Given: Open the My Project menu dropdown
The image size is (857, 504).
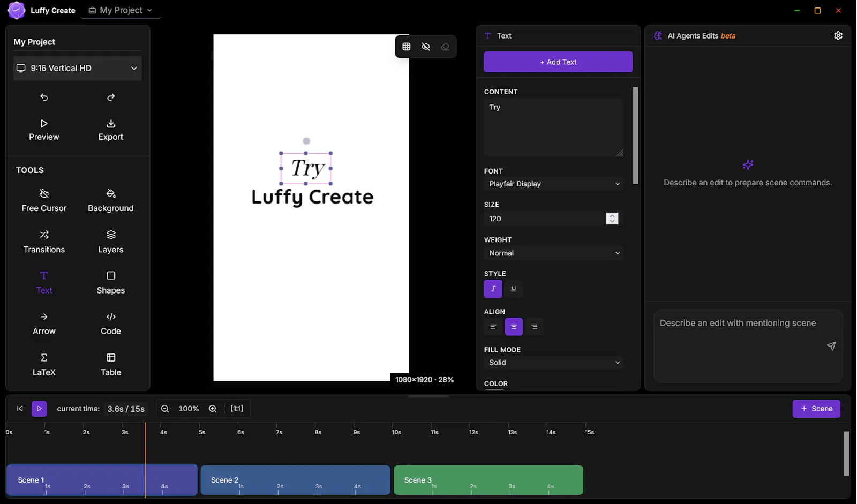Looking at the screenshot, I should [x=121, y=10].
